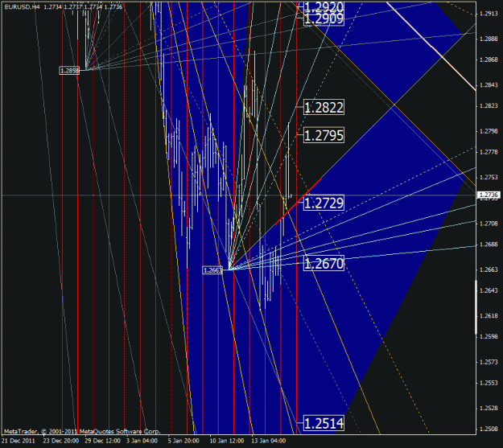Click the 1.2508 value on price axis
The height and width of the screenshot is (448, 503).
489,429
